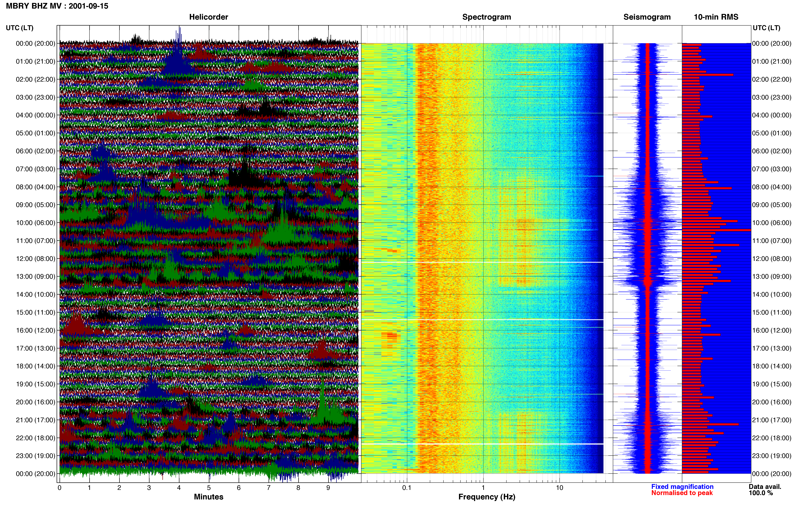Click the 'Data avail.' label
Screen dimensions: 812x508
click(x=765, y=486)
